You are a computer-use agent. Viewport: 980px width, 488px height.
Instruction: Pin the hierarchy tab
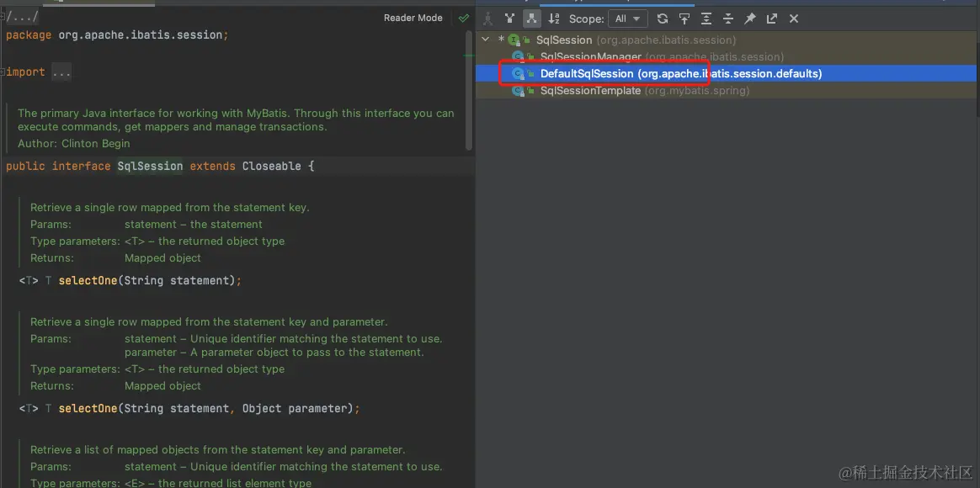tap(750, 19)
